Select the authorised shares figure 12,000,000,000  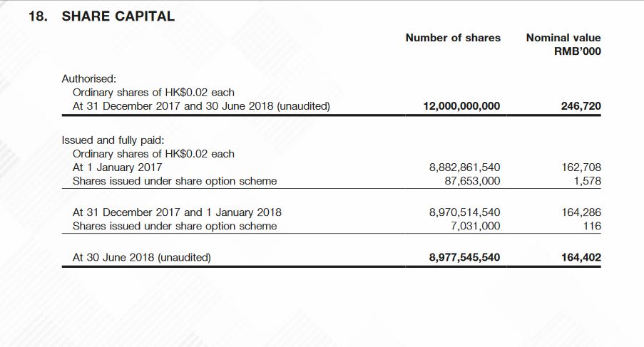[x=461, y=106]
